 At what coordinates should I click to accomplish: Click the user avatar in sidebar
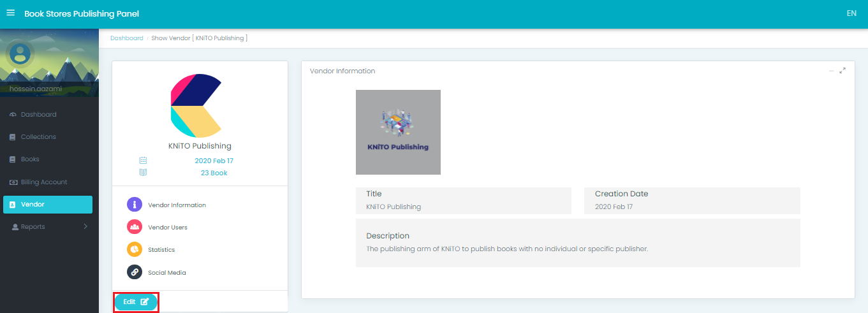tap(20, 53)
